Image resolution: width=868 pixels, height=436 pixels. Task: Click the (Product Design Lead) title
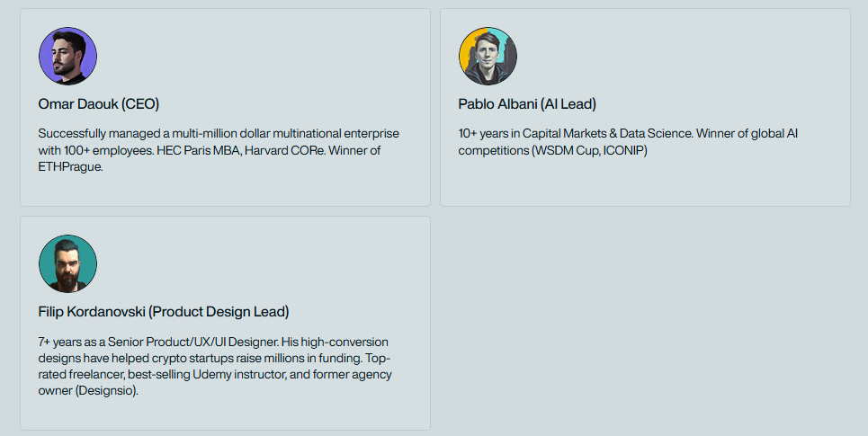pyautogui.click(x=219, y=312)
